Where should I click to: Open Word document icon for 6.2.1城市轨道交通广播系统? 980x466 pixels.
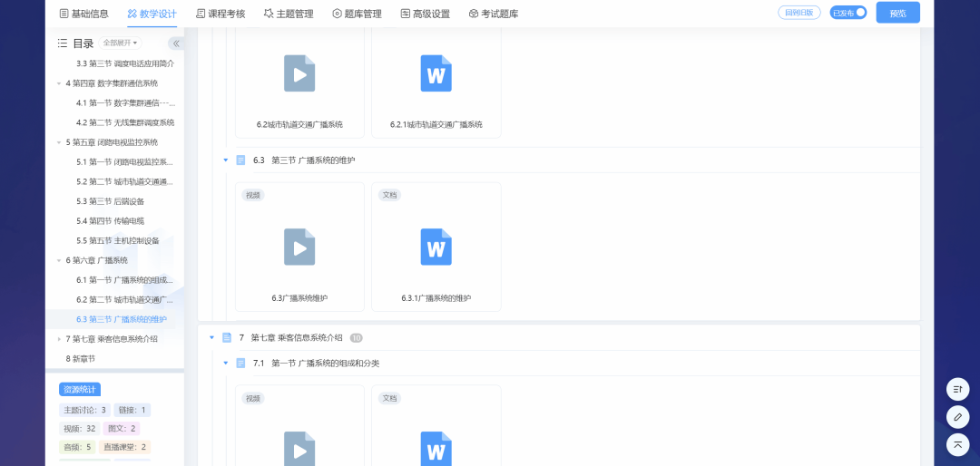[436, 73]
